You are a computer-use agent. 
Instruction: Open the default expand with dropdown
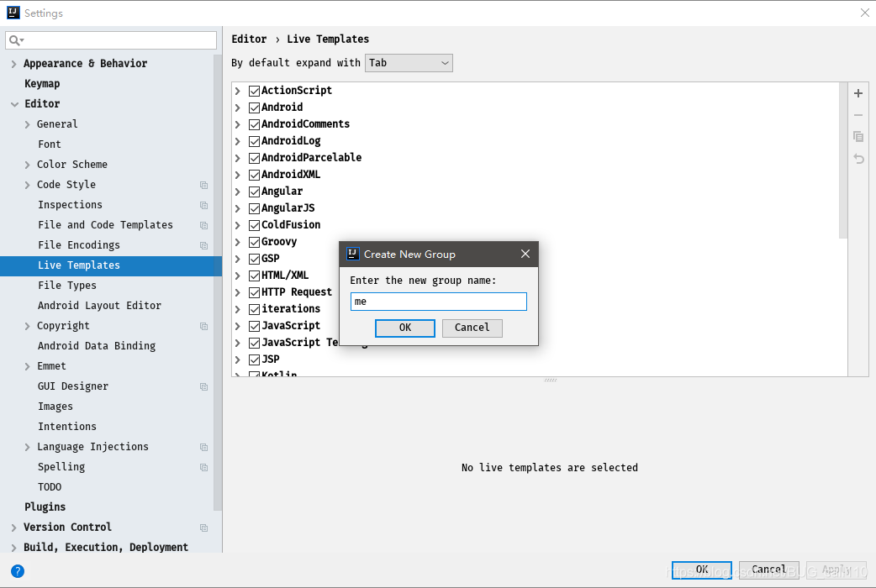coord(409,62)
